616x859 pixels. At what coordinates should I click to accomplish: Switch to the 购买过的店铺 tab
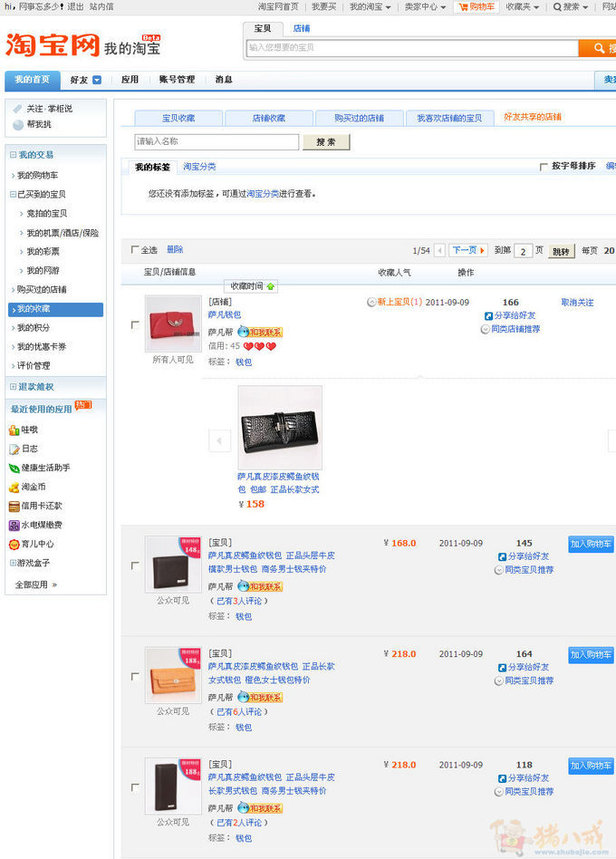[360, 119]
